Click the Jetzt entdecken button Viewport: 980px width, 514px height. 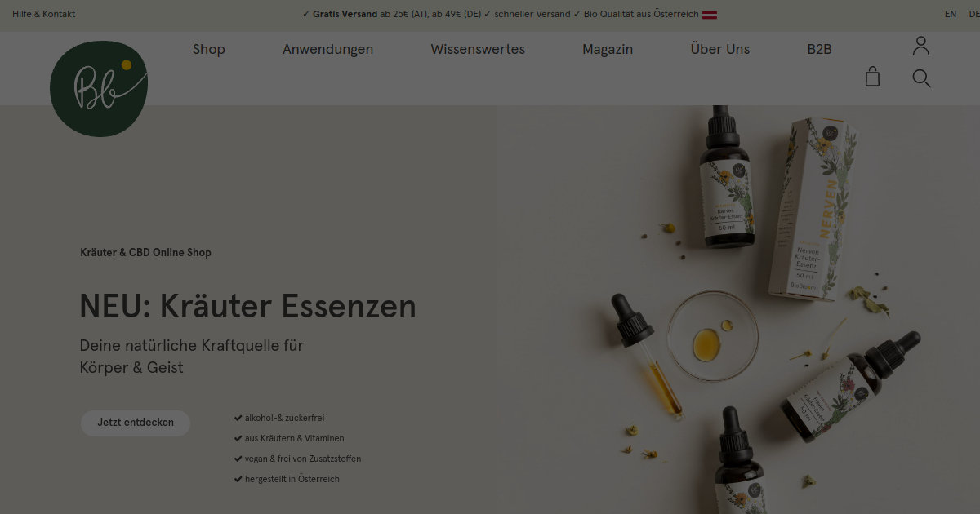click(136, 423)
